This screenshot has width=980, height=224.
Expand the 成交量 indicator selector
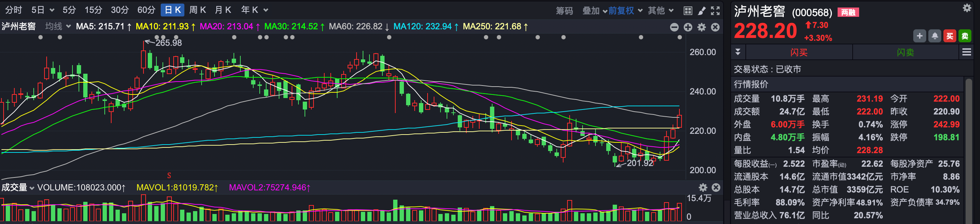click(x=18, y=187)
